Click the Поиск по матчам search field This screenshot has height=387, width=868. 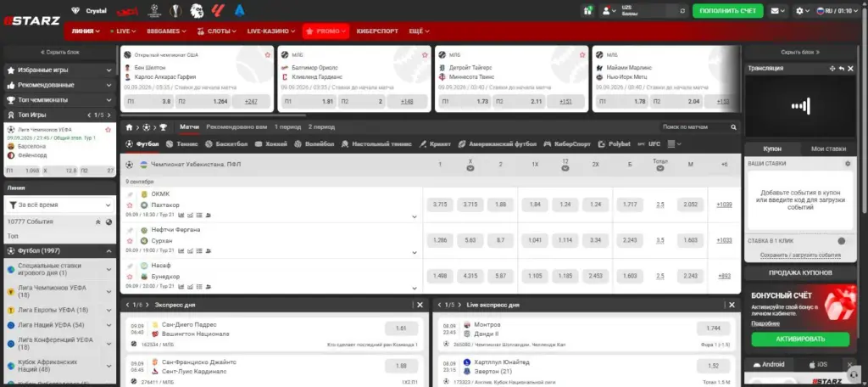695,127
